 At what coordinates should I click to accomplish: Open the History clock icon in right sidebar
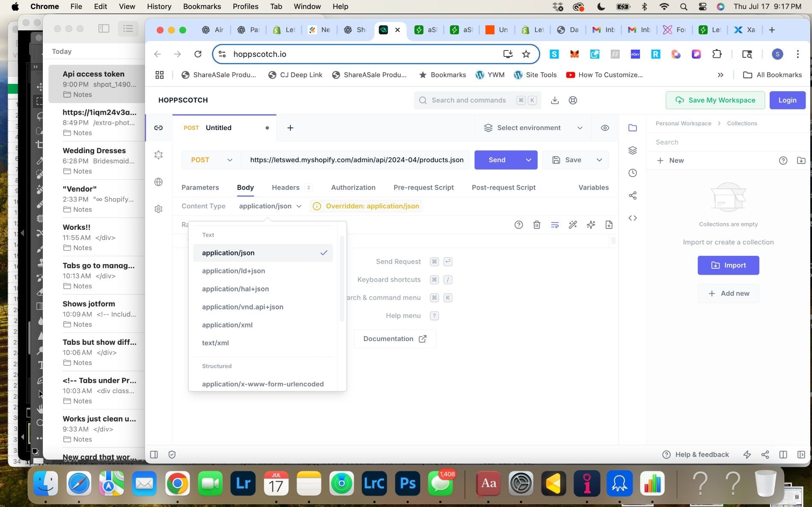pyautogui.click(x=632, y=173)
